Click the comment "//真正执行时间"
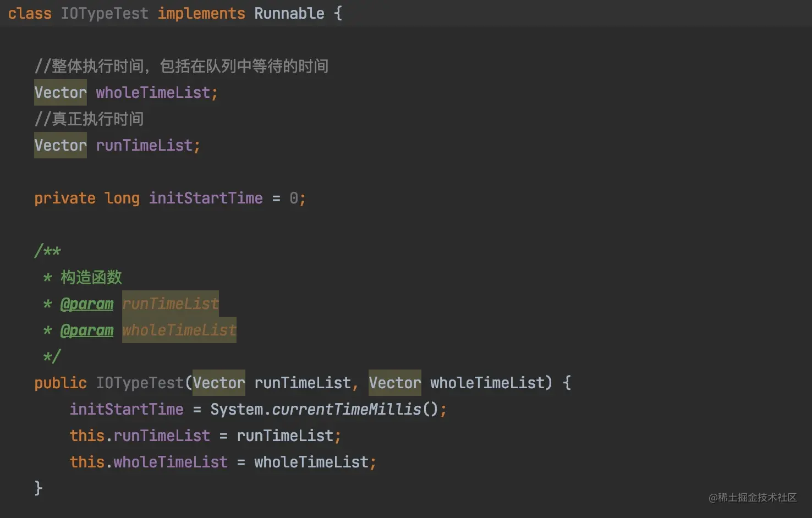The height and width of the screenshot is (518, 812). click(89, 119)
